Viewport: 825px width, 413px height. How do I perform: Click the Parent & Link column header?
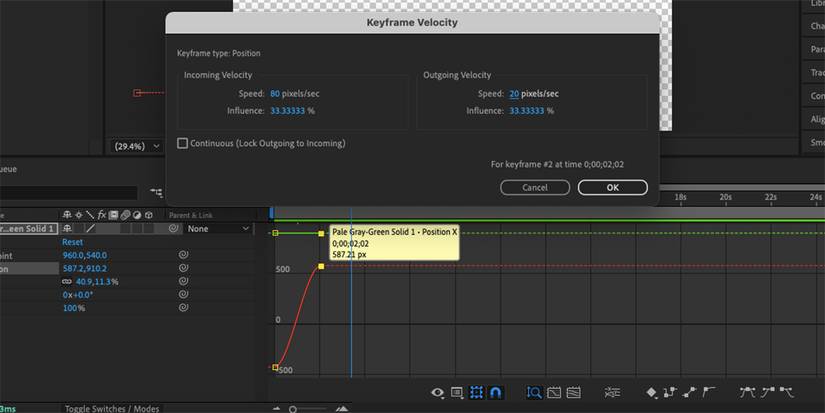click(191, 215)
